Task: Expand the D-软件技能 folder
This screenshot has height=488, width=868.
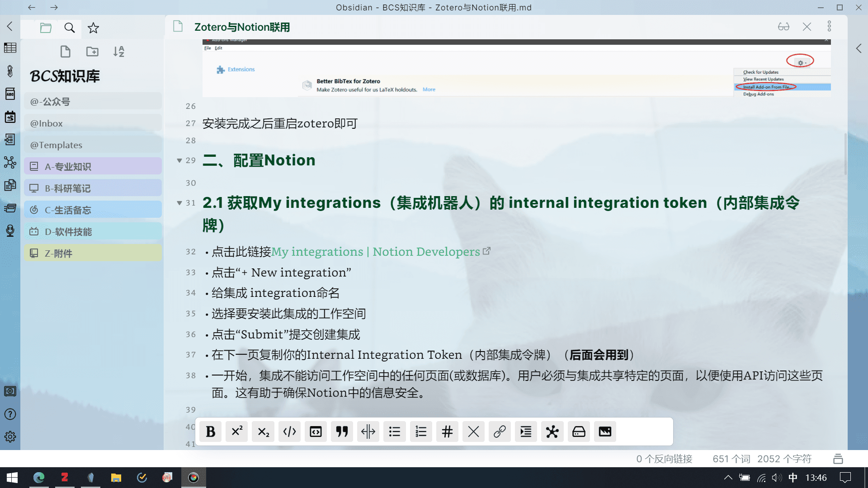Action: coord(93,231)
